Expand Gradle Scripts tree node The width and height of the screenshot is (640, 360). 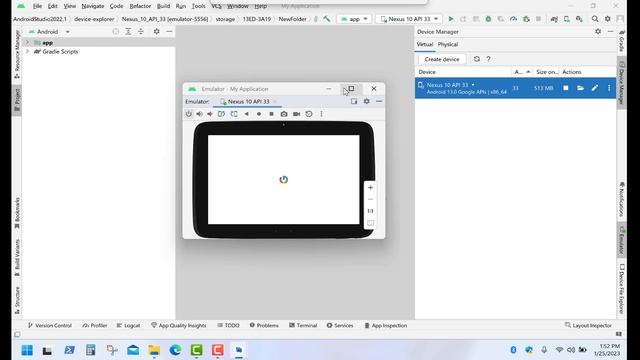(27, 51)
